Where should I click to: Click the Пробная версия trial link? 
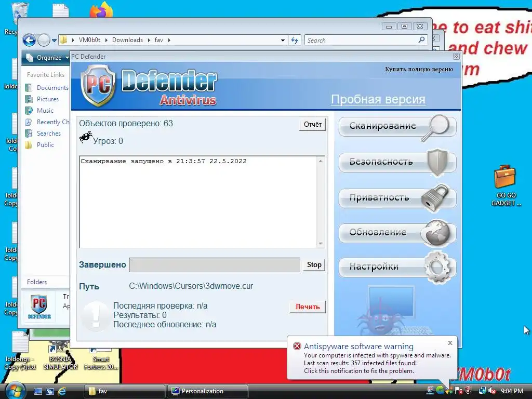(378, 99)
